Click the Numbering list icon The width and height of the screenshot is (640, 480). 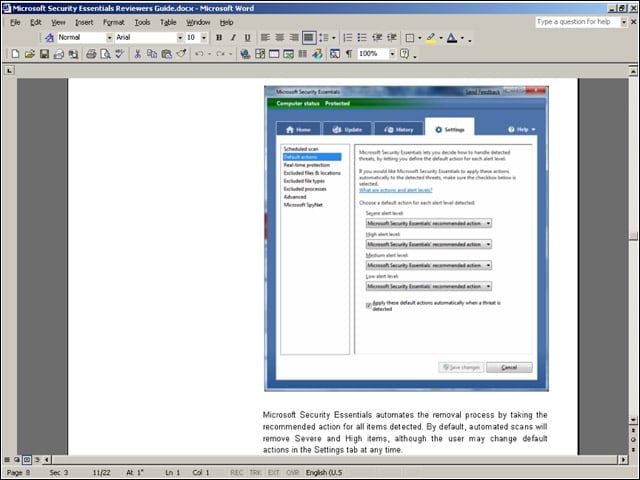point(347,38)
